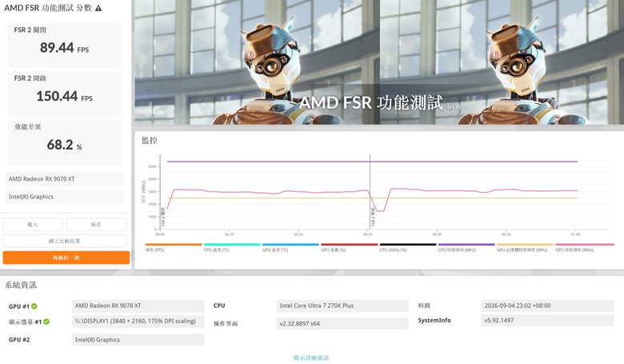Toggle the pink GPU 時脈頻率 legend
Viewport: 624px width, 364px height.
(585, 247)
